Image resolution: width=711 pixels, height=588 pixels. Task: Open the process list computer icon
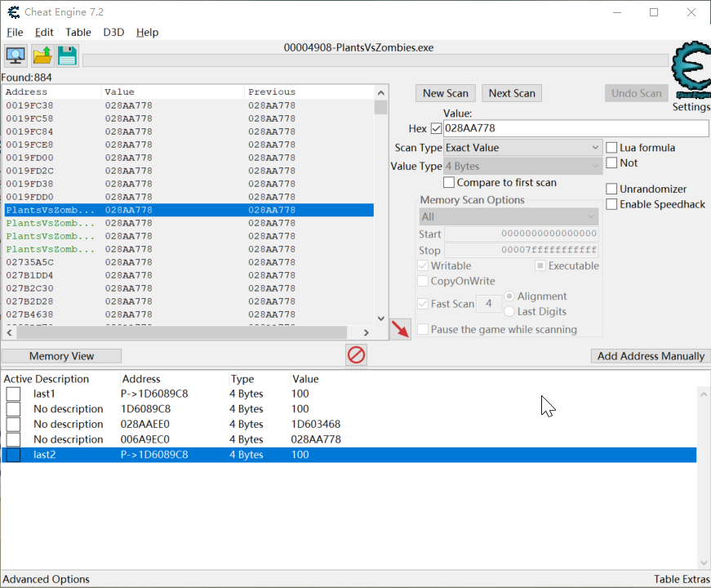(16, 56)
